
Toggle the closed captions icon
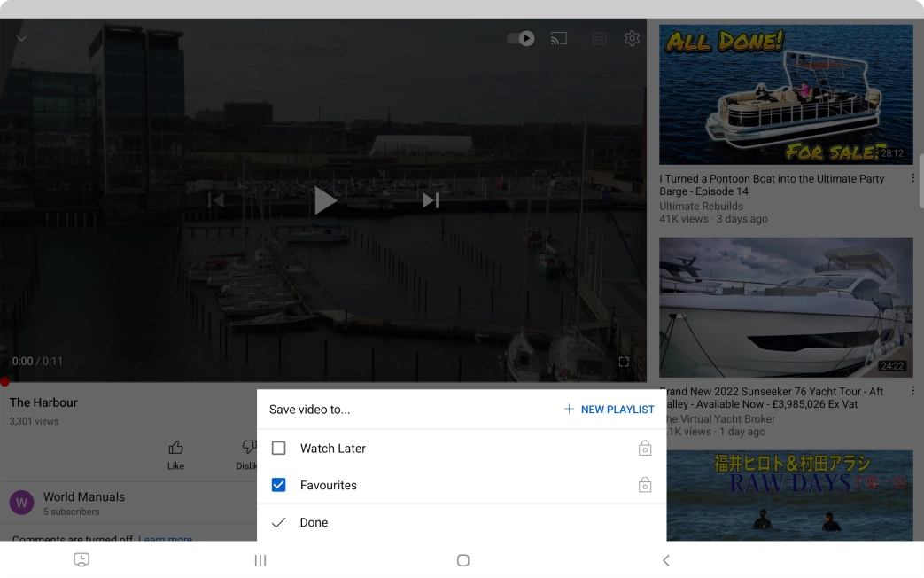tap(599, 38)
